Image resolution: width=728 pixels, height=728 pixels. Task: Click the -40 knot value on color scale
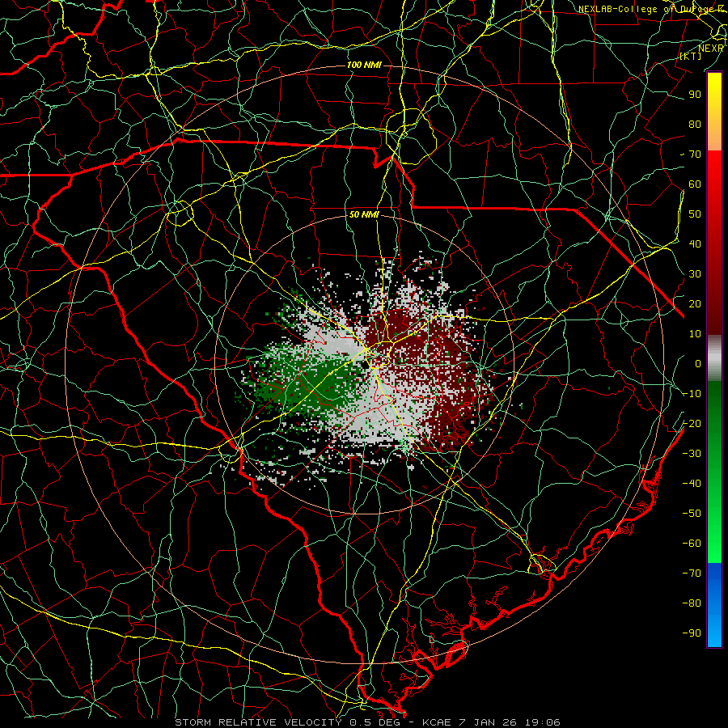(692, 484)
